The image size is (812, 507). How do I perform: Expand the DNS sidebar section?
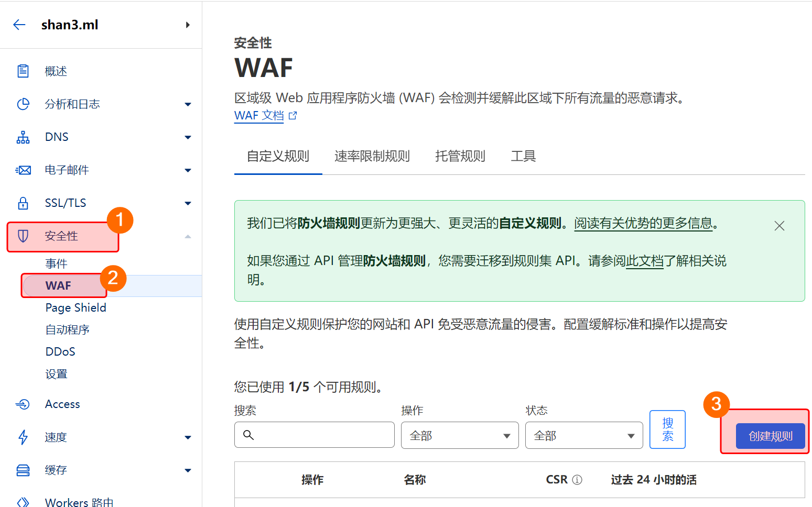[x=188, y=137]
